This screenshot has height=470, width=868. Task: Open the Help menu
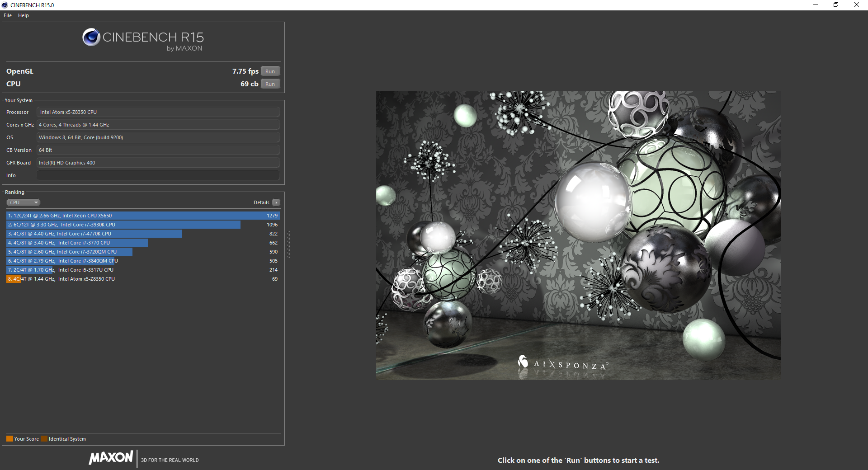point(24,15)
